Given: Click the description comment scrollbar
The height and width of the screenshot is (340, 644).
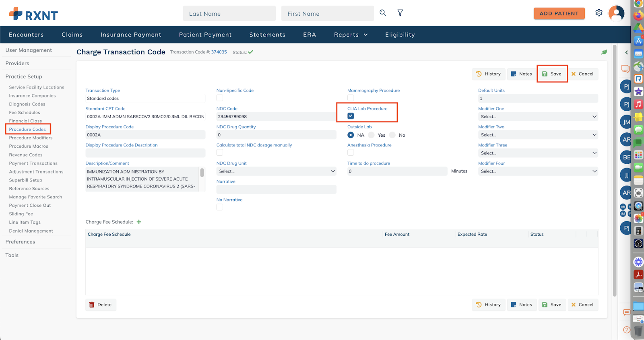Looking at the screenshot, I should [x=202, y=173].
